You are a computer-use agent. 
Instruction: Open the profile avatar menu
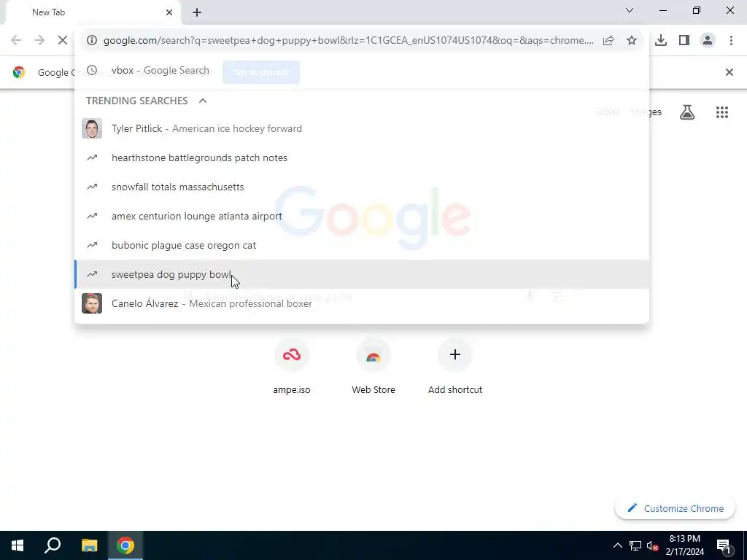708,41
